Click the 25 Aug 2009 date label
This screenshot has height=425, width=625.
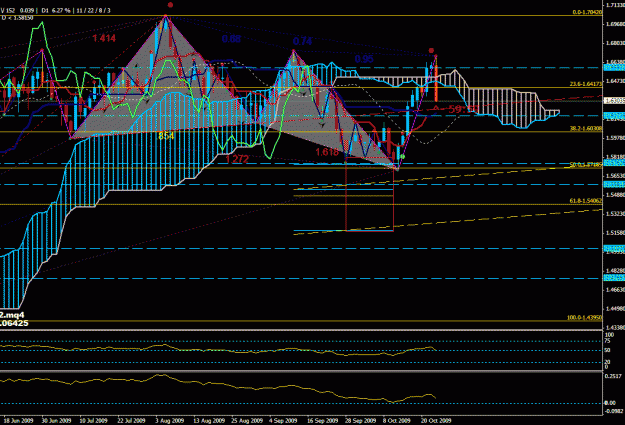point(247,421)
